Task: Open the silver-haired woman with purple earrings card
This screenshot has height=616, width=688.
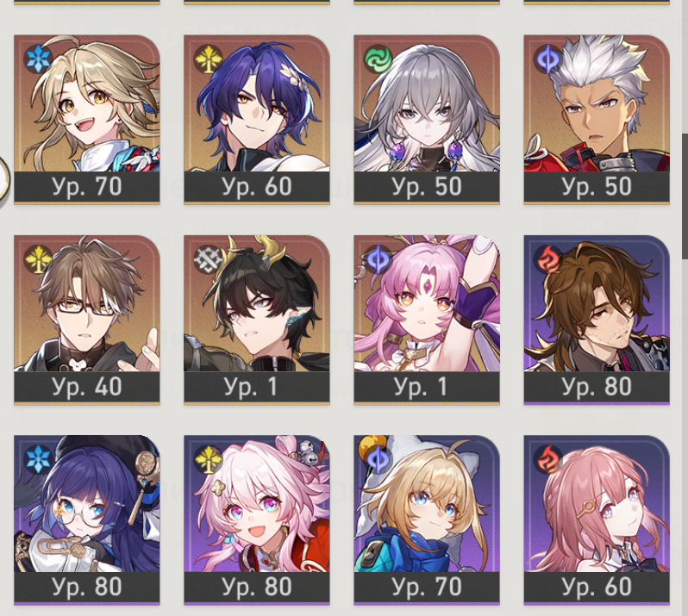Action: pos(427,120)
